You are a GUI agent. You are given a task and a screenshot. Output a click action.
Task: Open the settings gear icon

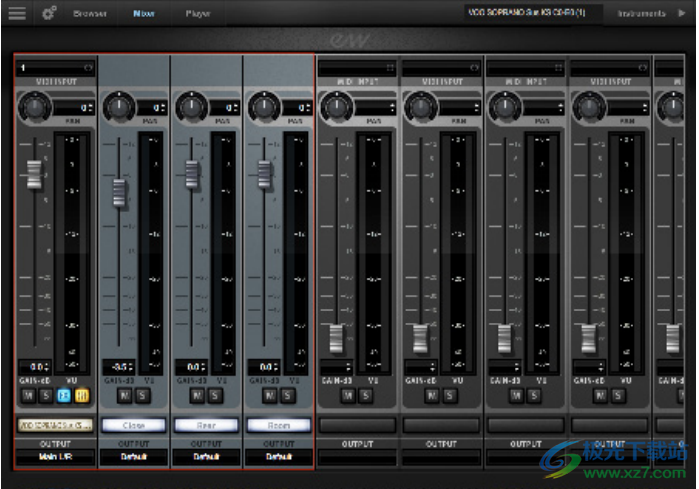pyautogui.click(x=49, y=13)
